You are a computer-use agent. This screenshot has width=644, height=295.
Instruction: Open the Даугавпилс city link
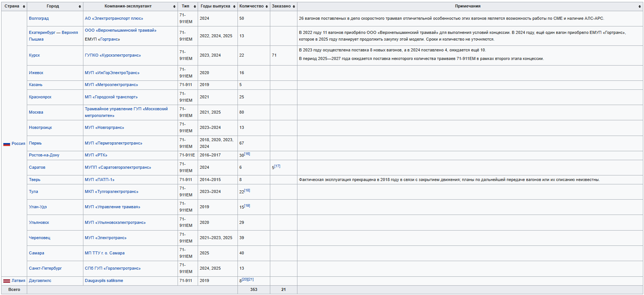pyautogui.click(x=40, y=280)
